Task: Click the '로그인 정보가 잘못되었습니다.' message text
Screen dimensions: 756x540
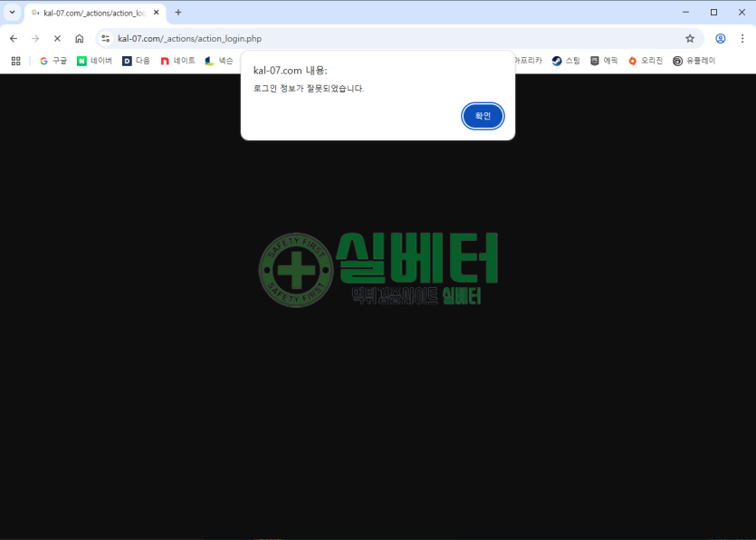Action: pyautogui.click(x=309, y=89)
